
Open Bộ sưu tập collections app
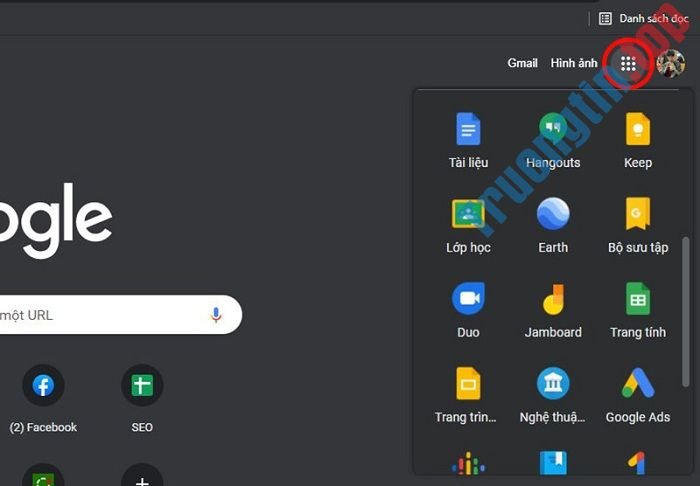coord(638,225)
